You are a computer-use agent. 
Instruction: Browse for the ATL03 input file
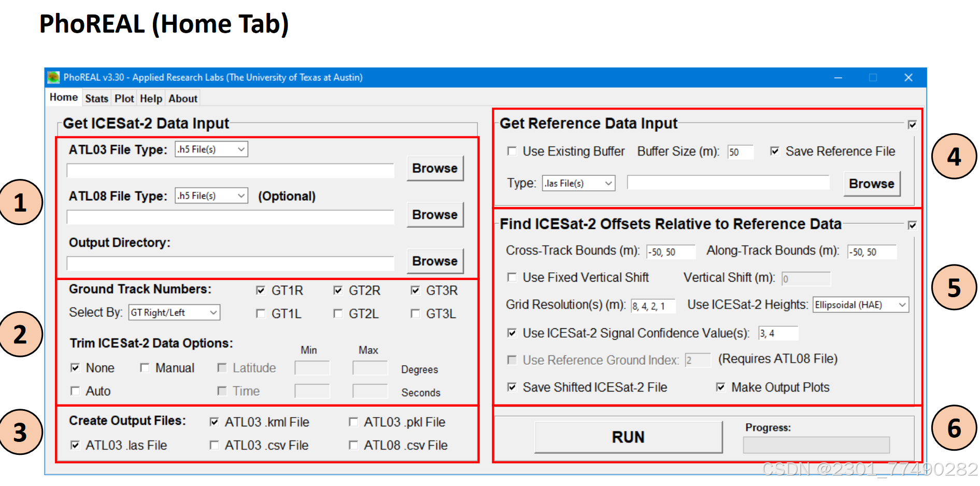(x=435, y=168)
